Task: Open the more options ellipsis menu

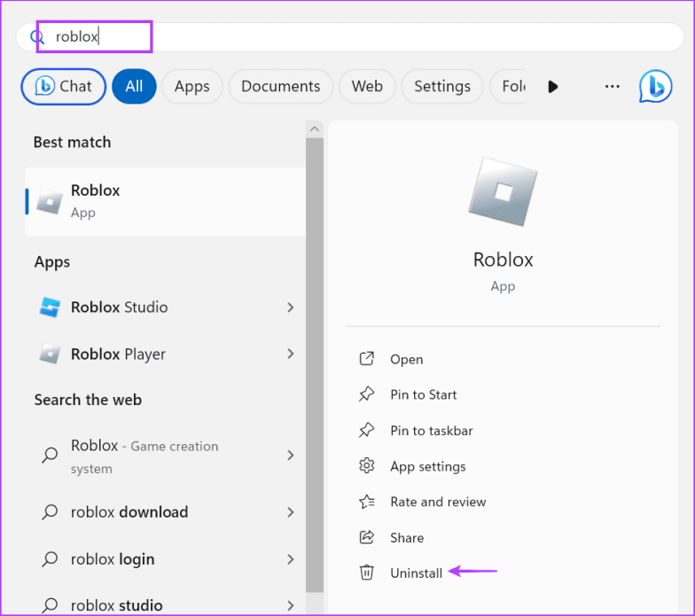Action: point(612,86)
